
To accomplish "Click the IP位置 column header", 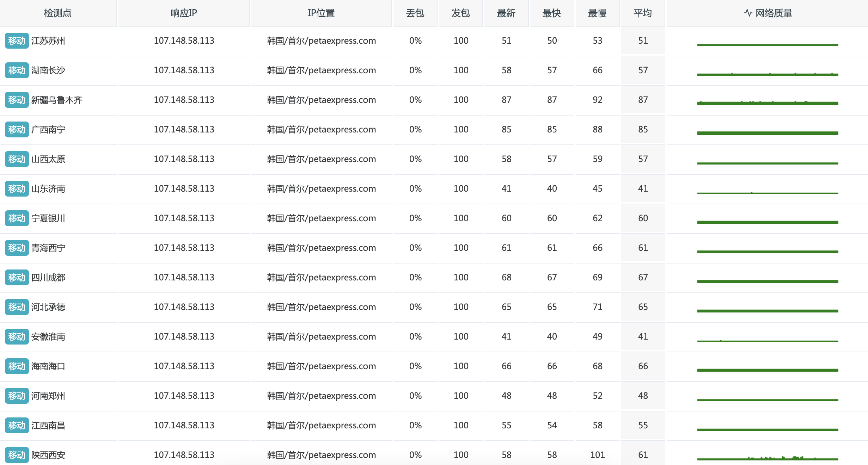I will coord(321,13).
